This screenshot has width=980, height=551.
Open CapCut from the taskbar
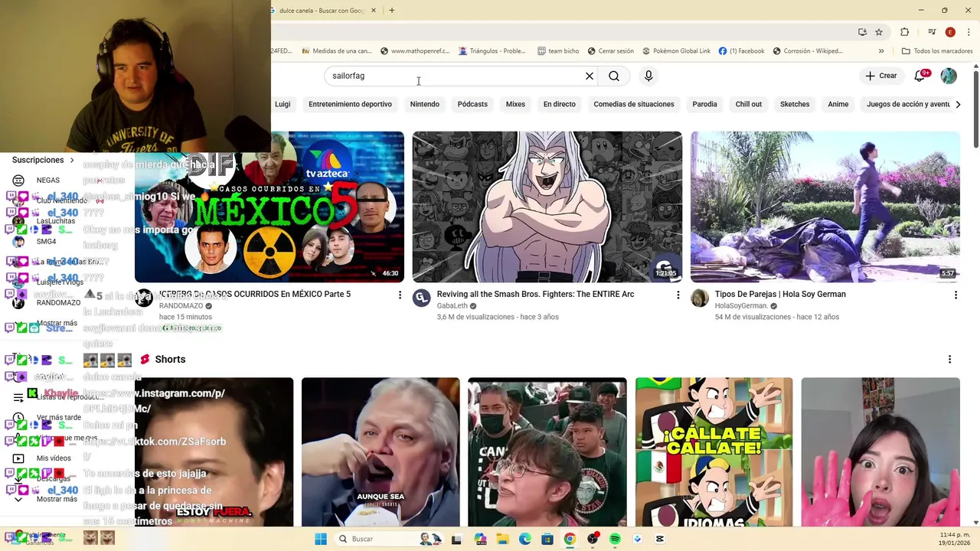[660, 539]
